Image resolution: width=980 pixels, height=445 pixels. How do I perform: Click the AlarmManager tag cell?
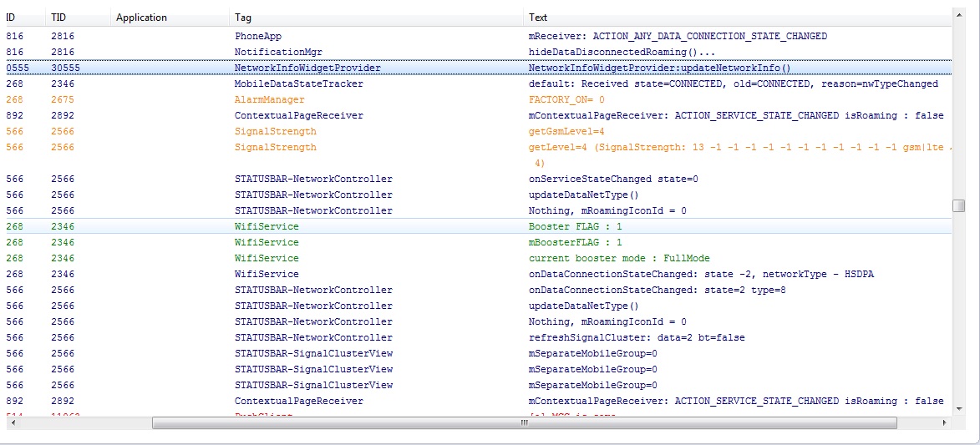(269, 99)
